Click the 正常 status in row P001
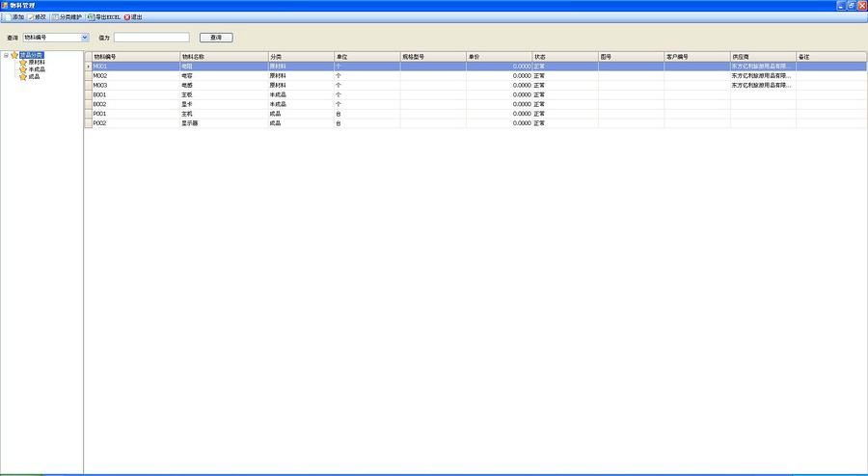Screen dimensions: 868x476 565,114
